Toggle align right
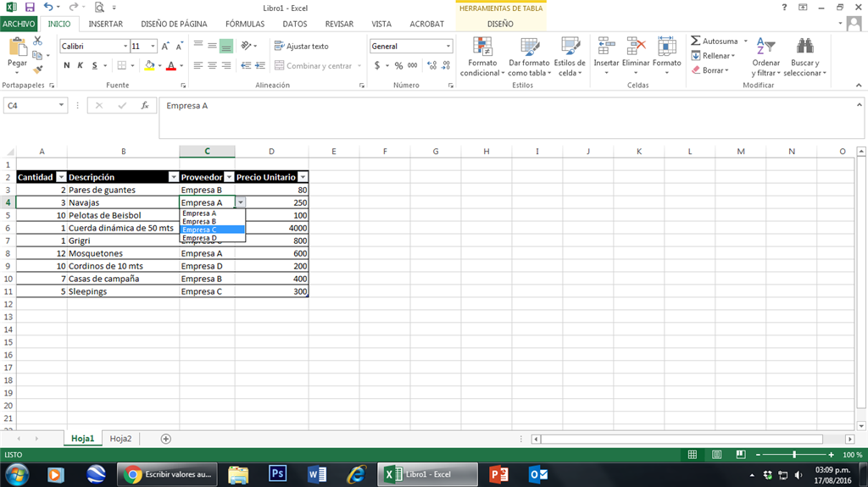 click(x=225, y=65)
